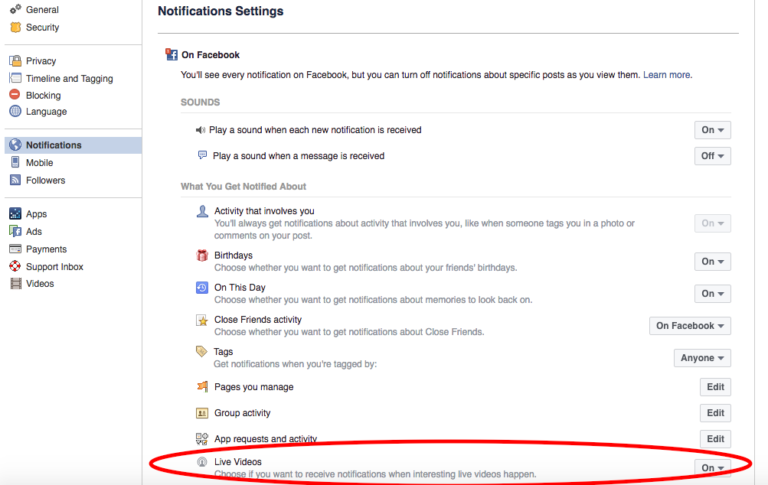This screenshot has height=485, width=768.
Task: Open Videos settings
Action: (x=40, y=284)
